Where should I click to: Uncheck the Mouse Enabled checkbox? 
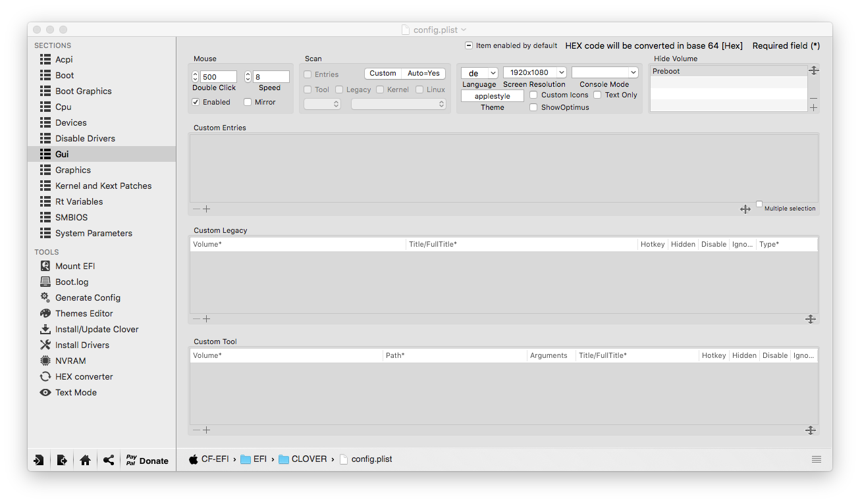[x=196, y=102]
